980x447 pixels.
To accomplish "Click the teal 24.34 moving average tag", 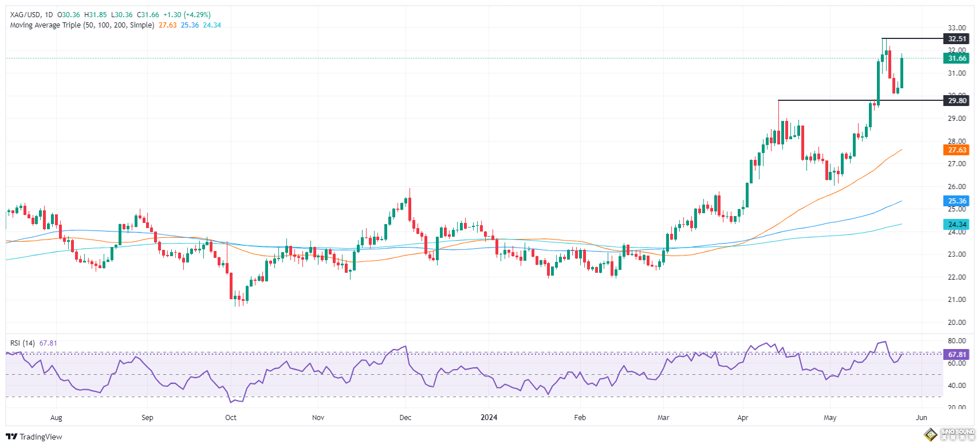I will point(957,225).
